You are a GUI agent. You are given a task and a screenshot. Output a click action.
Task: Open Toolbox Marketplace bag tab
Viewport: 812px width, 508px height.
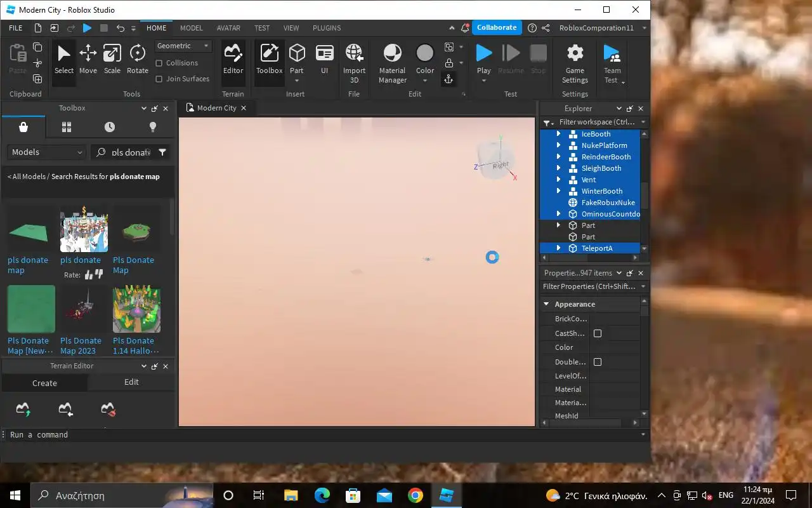[x=23, y=127]
